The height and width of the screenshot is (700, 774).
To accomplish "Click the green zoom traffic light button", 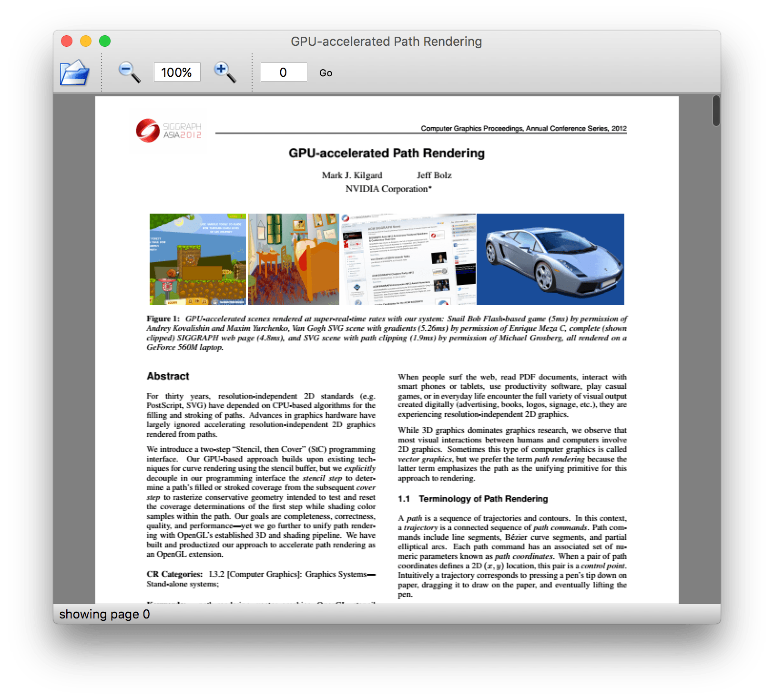I will coord(104,41).
